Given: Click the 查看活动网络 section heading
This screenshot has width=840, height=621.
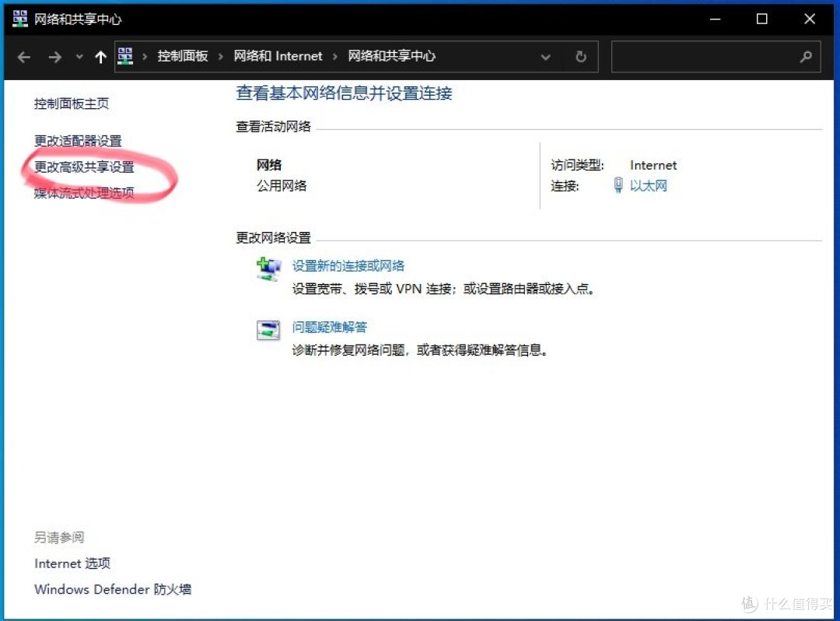Looking at the screenshot, I should coord(273,126).
